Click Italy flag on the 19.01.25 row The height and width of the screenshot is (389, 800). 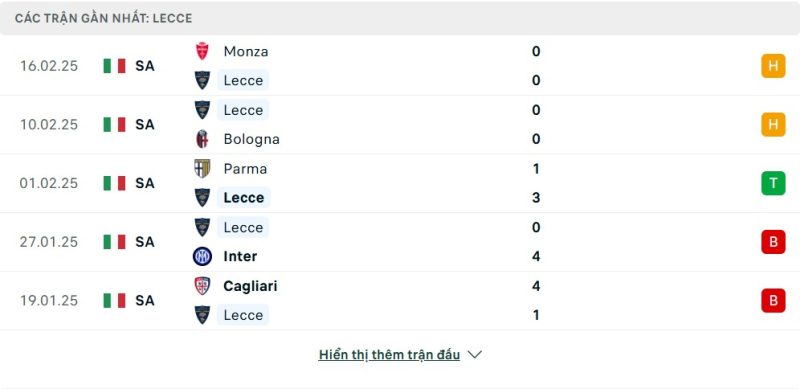(x=114, y=300)
